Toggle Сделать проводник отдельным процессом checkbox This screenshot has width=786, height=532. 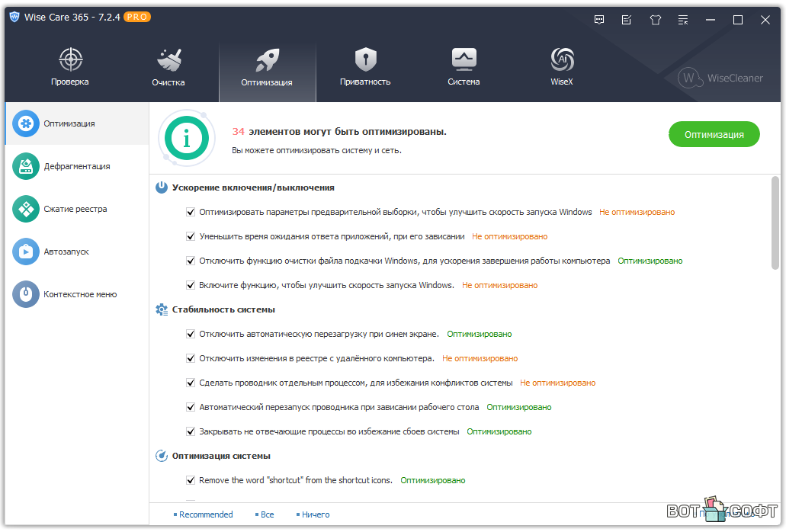pyautogui.click(x=191, y=383)
